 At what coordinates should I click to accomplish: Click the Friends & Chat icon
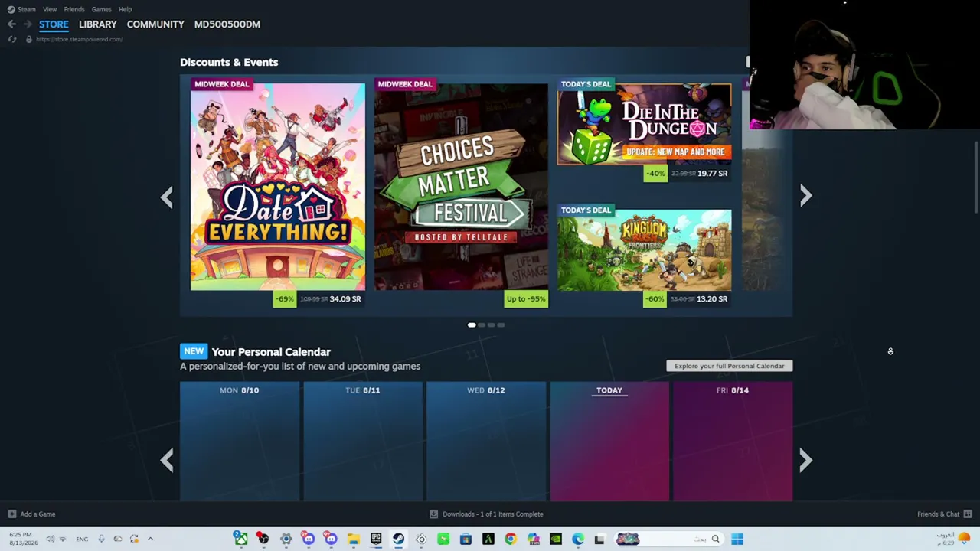point(968,514)
